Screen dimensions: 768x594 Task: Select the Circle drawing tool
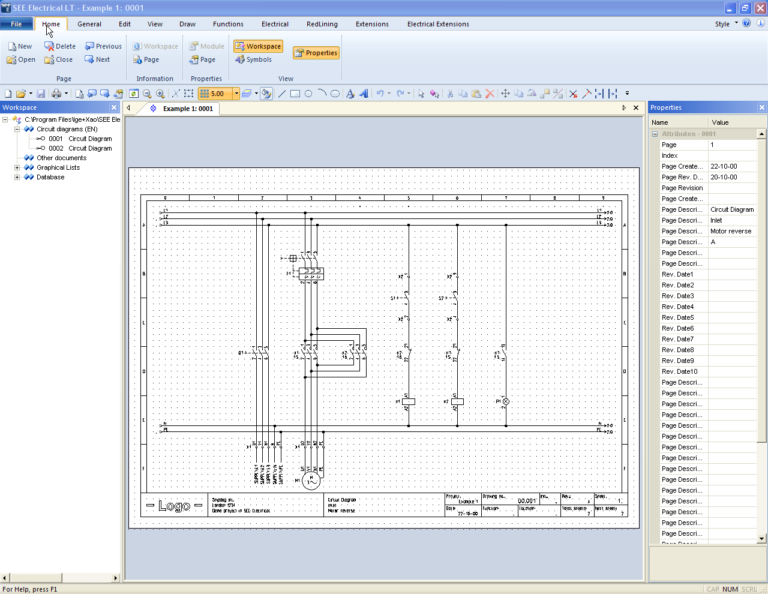pyautogui.click(x=308, y=94)
